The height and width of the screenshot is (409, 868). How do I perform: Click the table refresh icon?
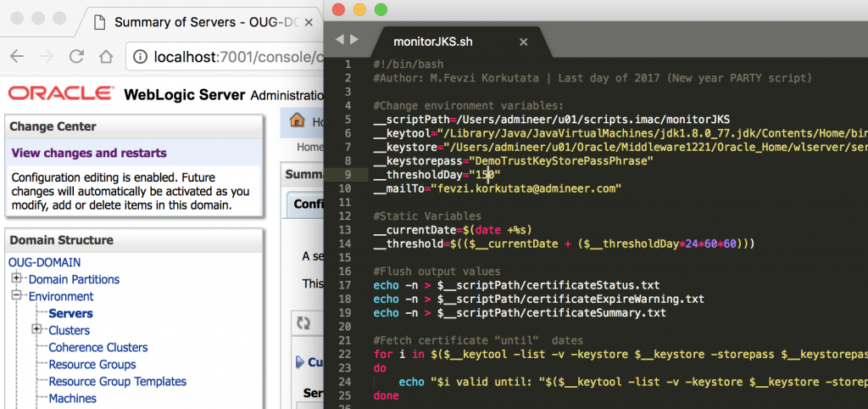click(x=303, y=323)
